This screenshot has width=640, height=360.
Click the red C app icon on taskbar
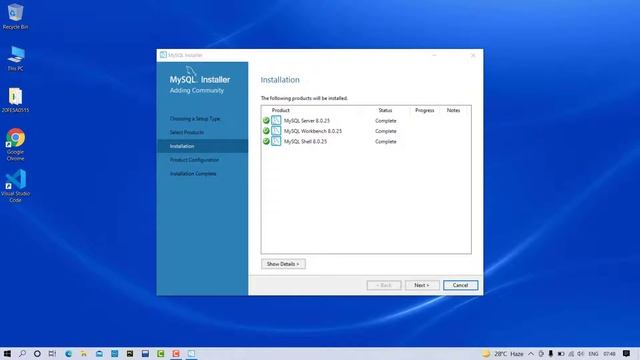point(176,353)
